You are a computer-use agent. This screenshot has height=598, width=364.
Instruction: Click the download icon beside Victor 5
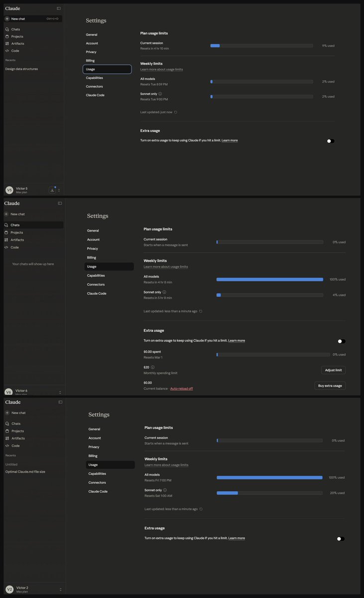(x=52, y=190)
